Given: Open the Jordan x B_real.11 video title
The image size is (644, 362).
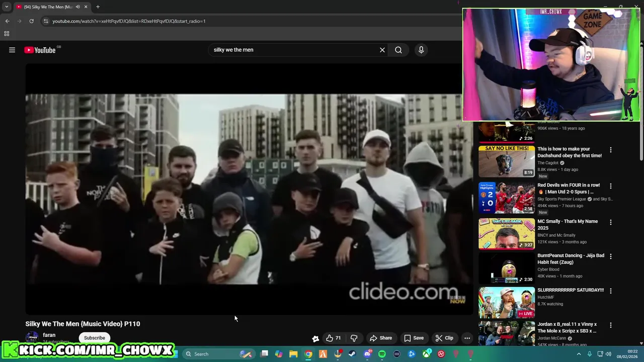Looking at the screenshot, I should coord(567,327).
